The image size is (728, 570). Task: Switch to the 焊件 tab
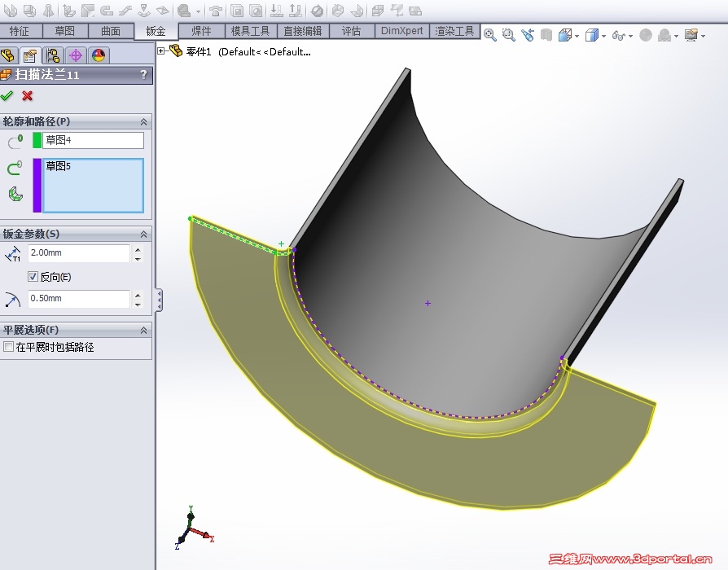click(201, 31)
